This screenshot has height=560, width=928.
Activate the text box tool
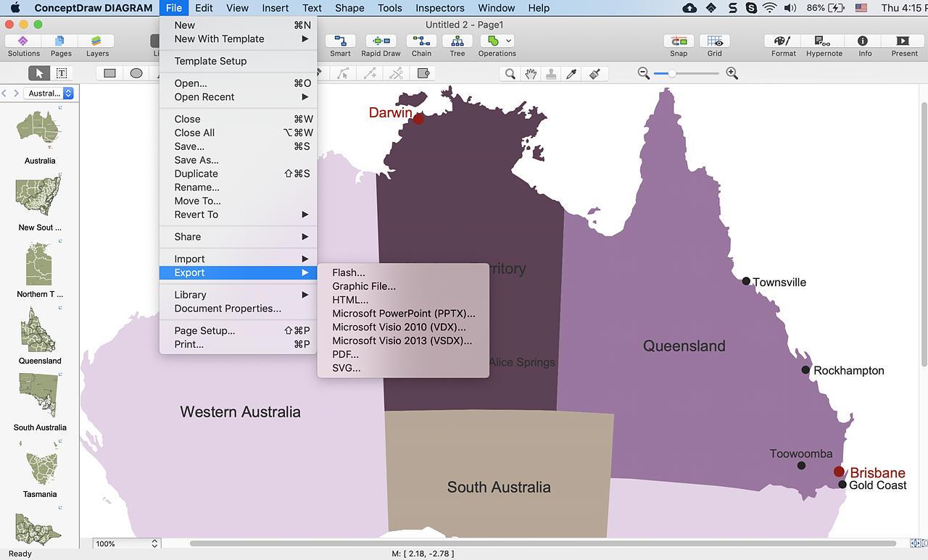(62, 73)
